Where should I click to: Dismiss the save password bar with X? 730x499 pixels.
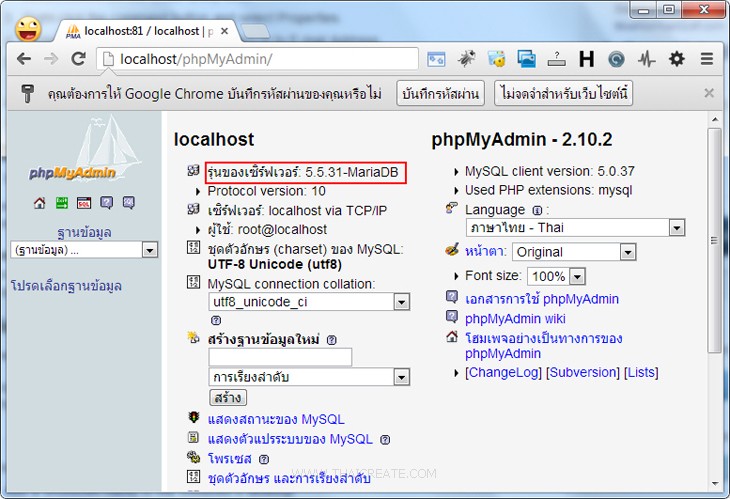pyautogui.click(x=709, y=93)
